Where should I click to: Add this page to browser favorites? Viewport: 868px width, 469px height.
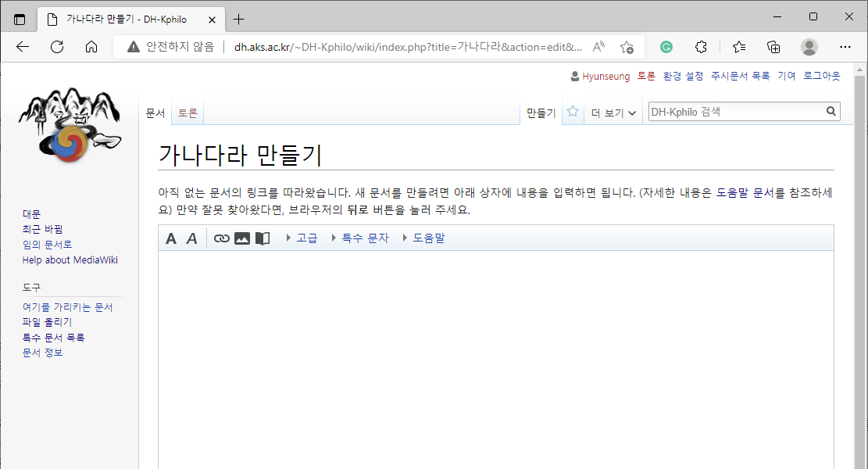[627, 47]
